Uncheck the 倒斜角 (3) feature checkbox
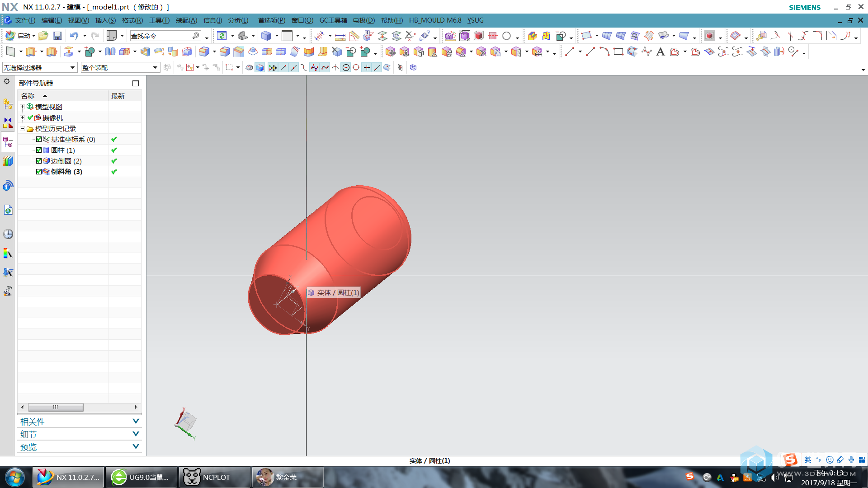 pos(39,172)
